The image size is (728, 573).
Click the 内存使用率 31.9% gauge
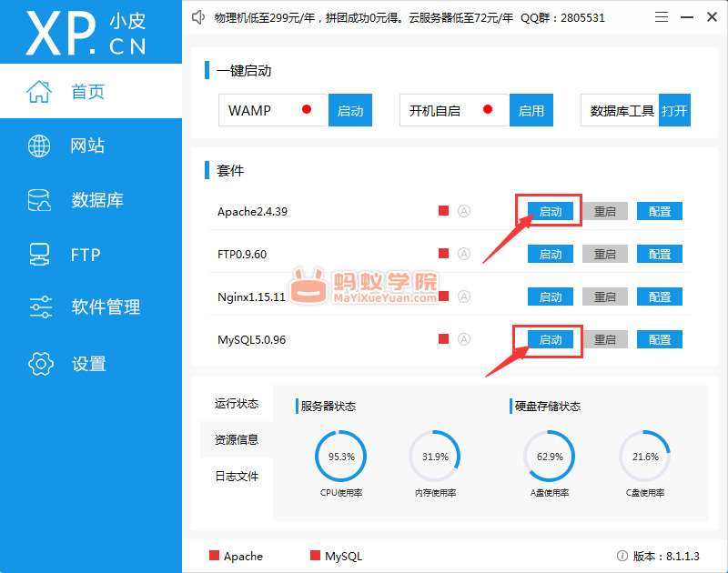tap(435, 456)
